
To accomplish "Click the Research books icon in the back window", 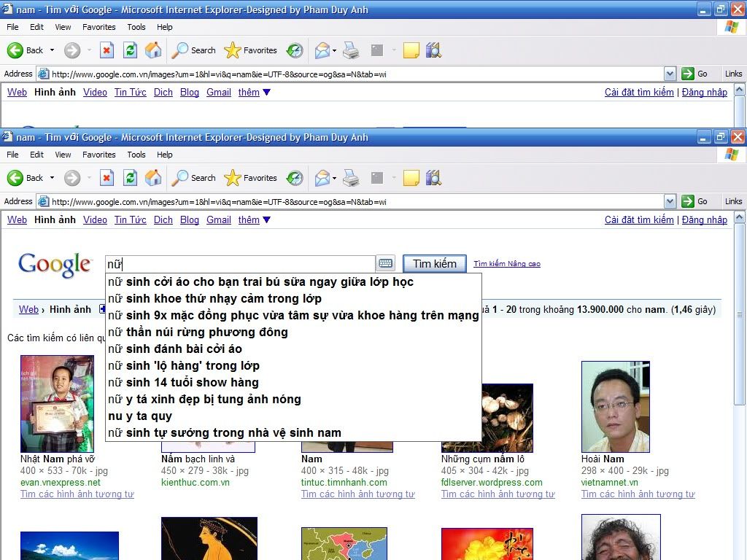I will click(x=433, y=50).
